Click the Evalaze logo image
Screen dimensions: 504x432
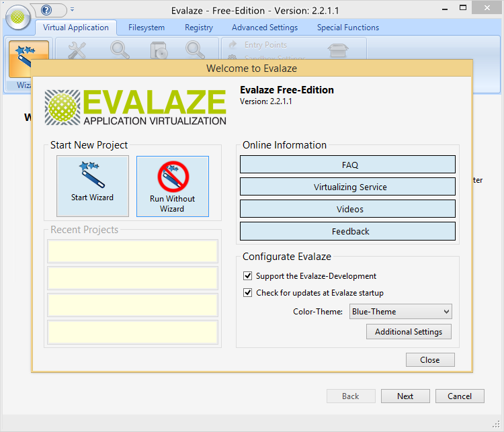[135, 107]
